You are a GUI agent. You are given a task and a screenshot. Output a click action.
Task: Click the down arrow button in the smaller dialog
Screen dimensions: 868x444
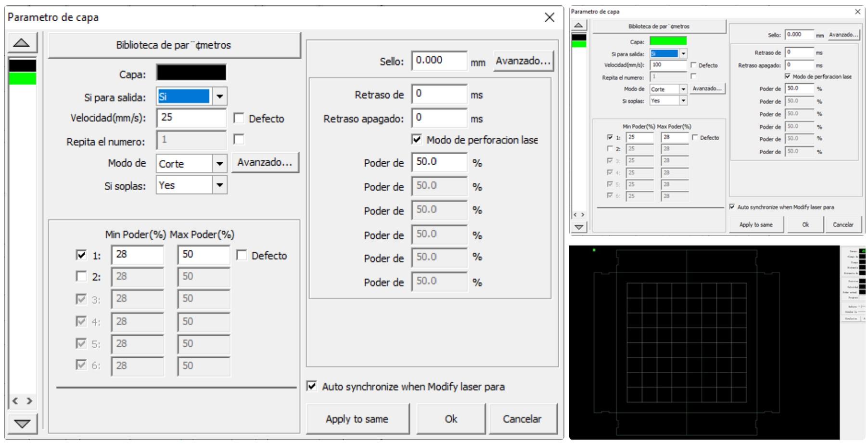[x=579, y=226]
